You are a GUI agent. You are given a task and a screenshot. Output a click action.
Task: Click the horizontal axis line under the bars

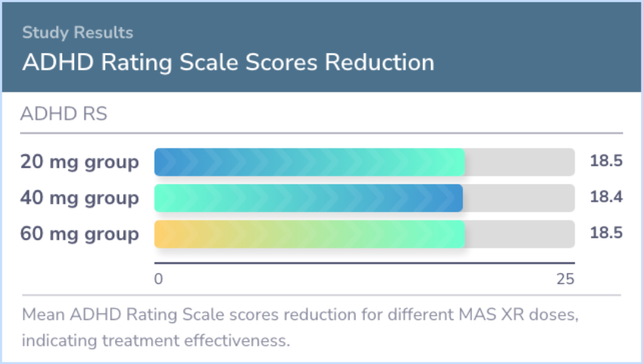pos(364,262)
